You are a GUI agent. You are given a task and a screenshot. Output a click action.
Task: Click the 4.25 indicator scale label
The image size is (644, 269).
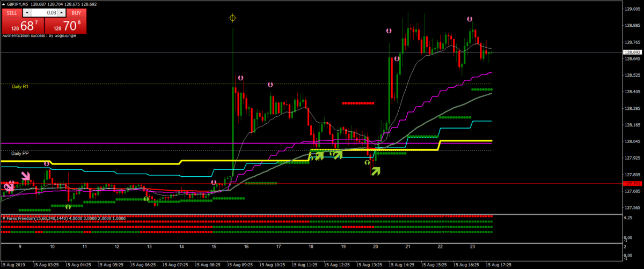tap(628, 218)
